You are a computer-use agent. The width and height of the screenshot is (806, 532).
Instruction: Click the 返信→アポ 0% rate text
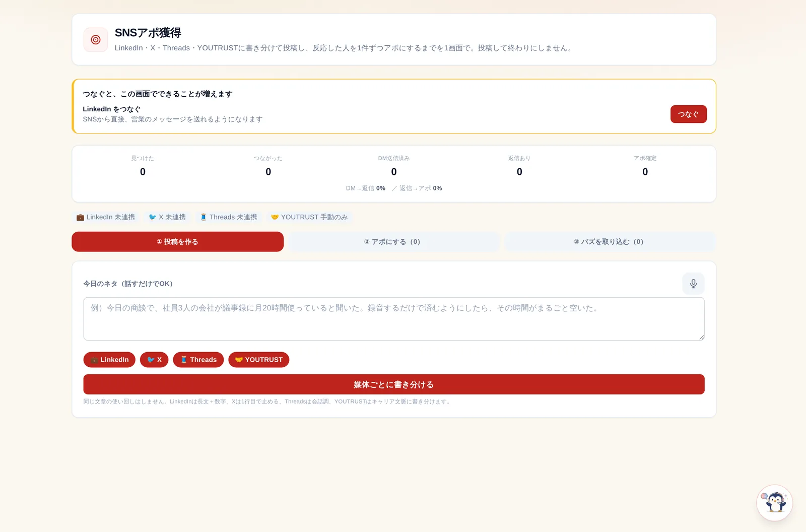point(421,188)
